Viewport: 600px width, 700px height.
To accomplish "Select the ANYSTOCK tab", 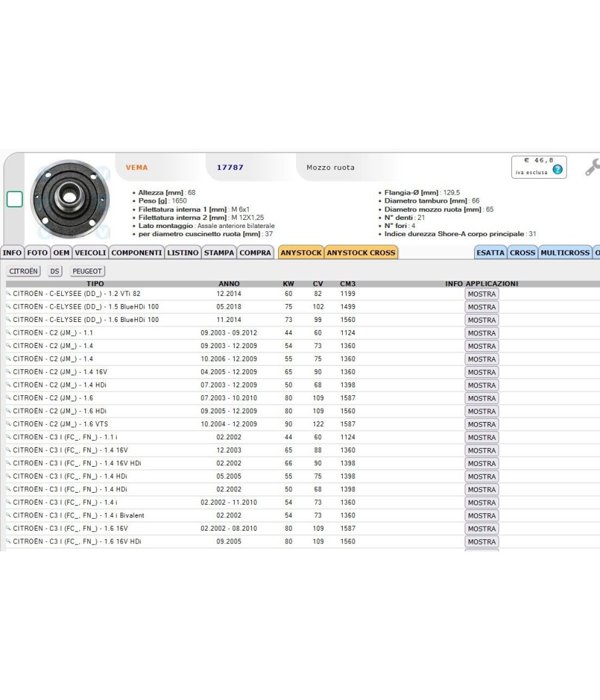I will 301,253.
